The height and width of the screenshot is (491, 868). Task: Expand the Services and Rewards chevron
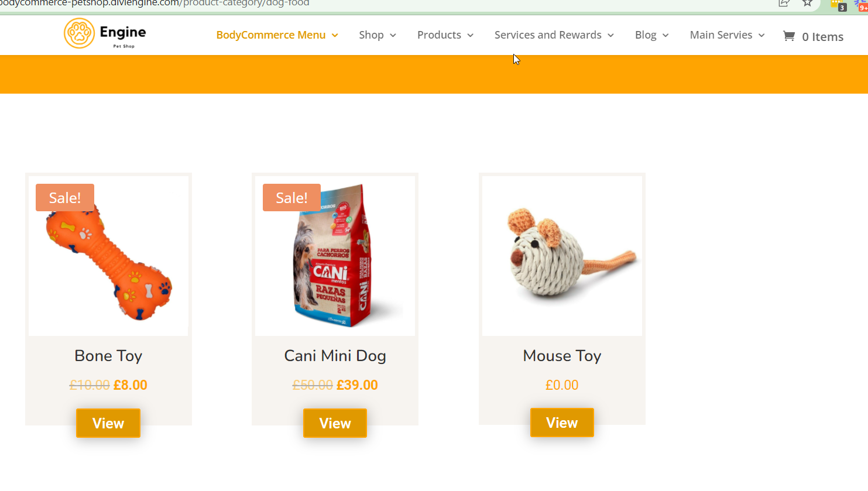[610, 35]
